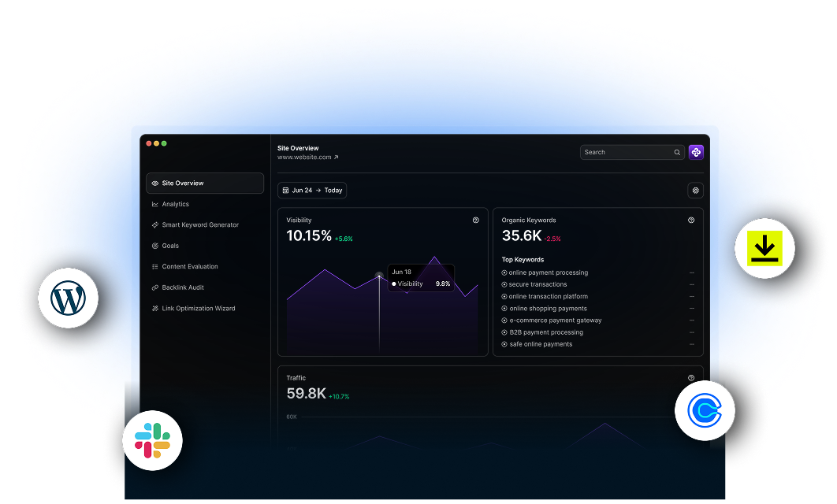Click the +10.7% traffic change
The width and height of the screenshot is (837, 504).
[339, 396]
